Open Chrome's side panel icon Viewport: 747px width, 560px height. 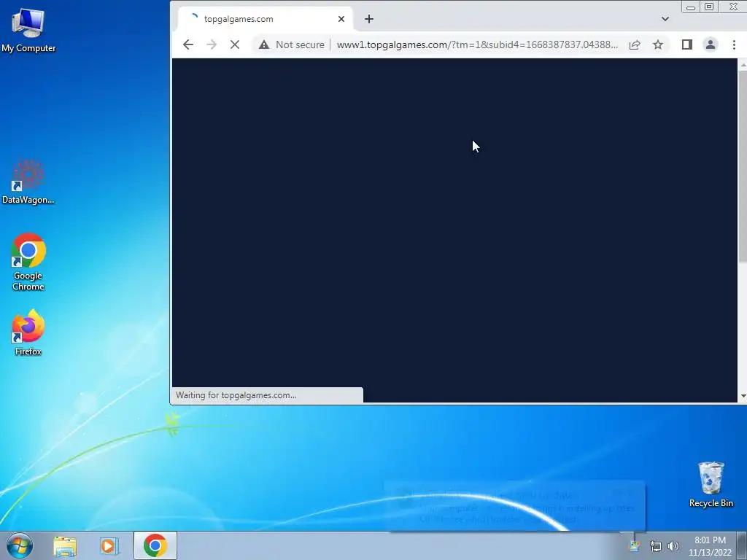tap(686, 44)
